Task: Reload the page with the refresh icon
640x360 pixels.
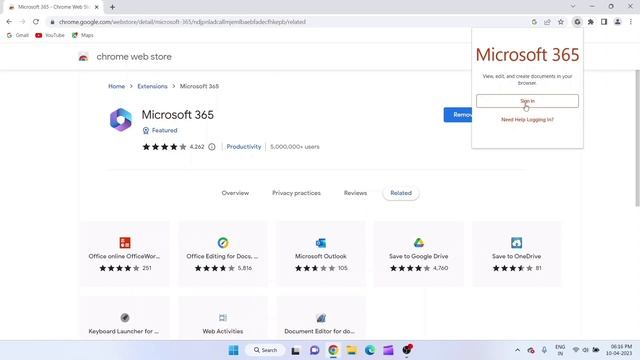Action: (36, 22)
